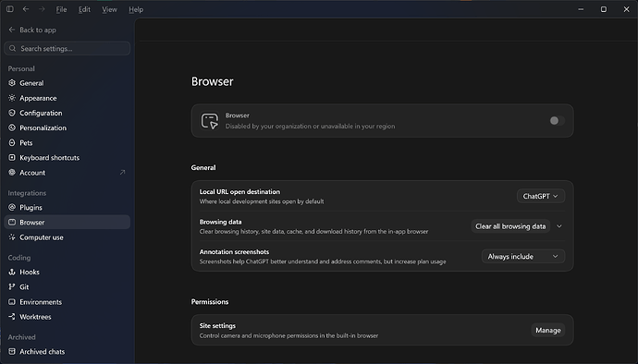The width and height of the screenshot is (638, 364).
Task: Click the 'Site settings' label
Action: click(217, 326)
